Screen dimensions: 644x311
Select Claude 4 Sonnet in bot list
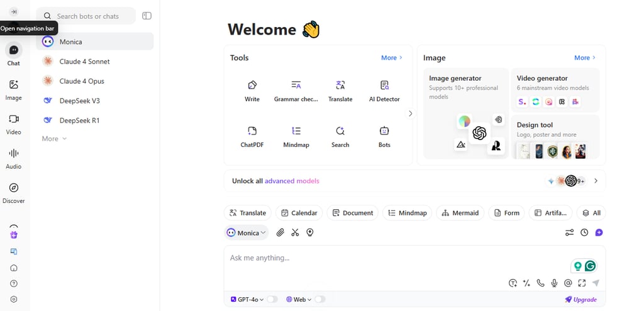[95, 61]
